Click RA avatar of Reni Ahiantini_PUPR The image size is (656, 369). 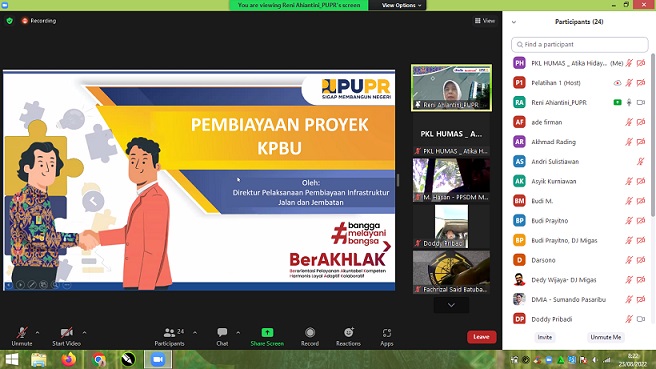519,102
